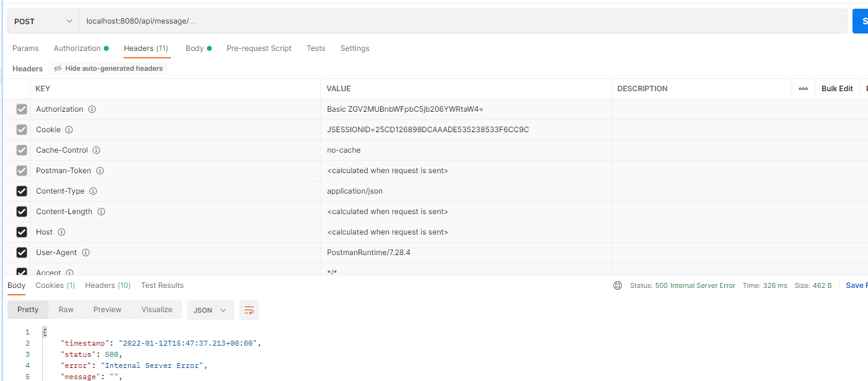Click the wrap lines icon in response toolbar
This screenshot has height=381, width=868.
click(249, 310)
